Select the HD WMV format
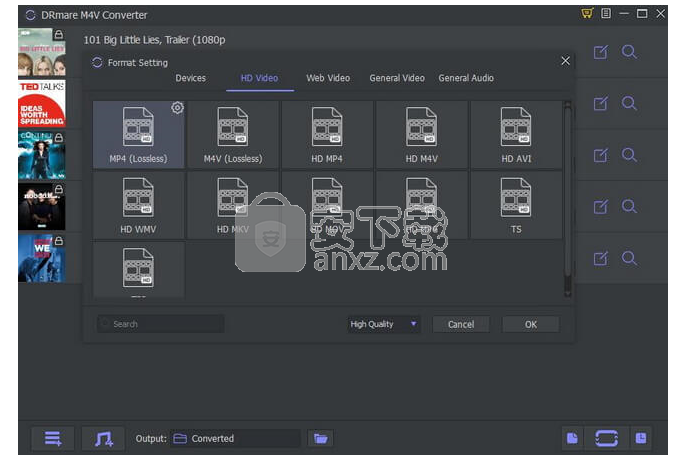 coord(138,205)
